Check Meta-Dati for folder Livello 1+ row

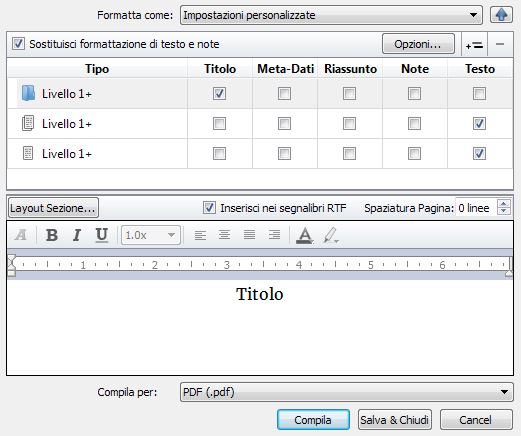[284, 94]
